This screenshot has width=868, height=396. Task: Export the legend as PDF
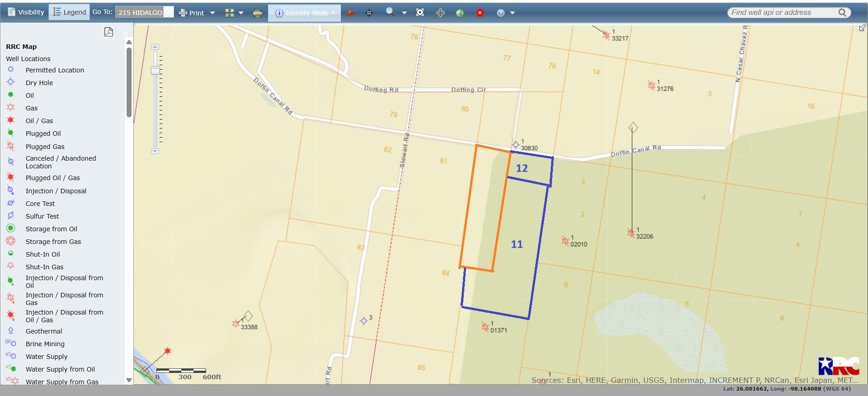coord(108,32)
